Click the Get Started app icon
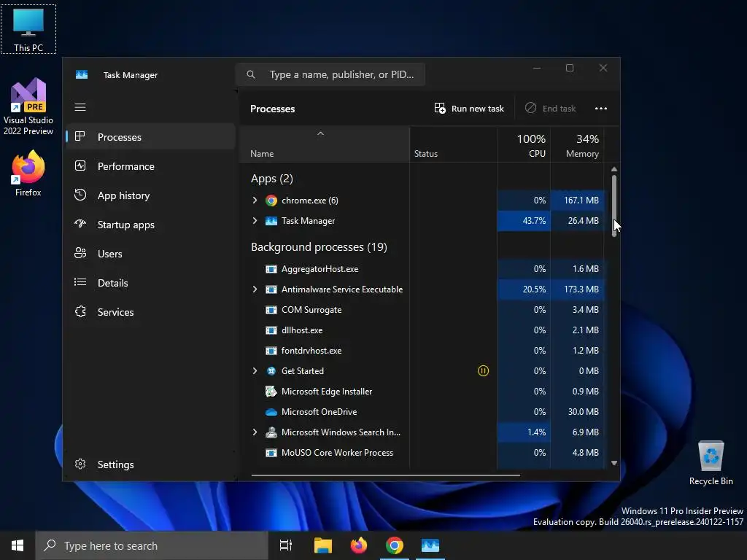The image size is (747, 560). tap(271, 371)
